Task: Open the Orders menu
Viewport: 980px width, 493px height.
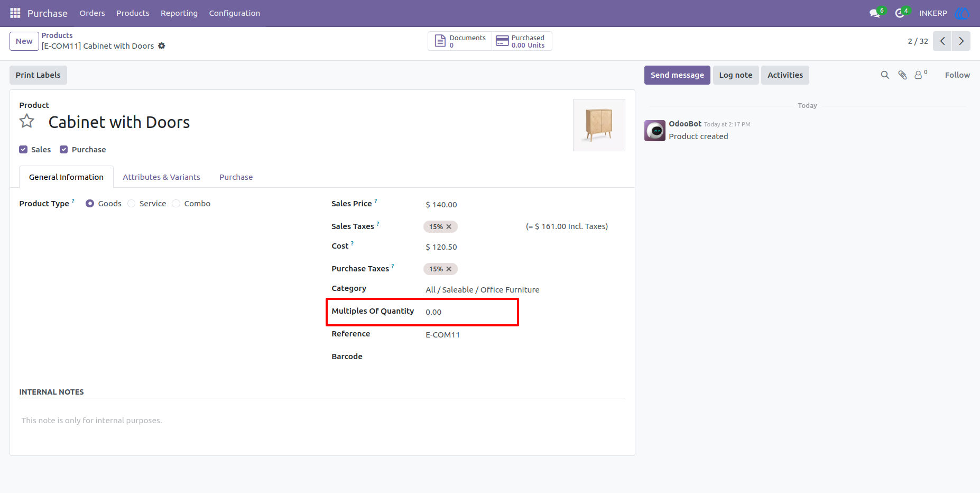Action: point(92,13)
